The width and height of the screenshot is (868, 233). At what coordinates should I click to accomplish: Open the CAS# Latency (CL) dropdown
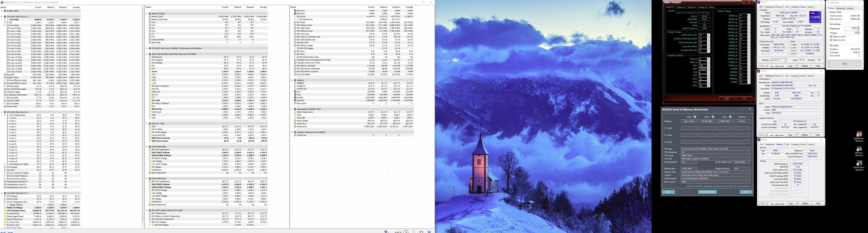(708, 35)
